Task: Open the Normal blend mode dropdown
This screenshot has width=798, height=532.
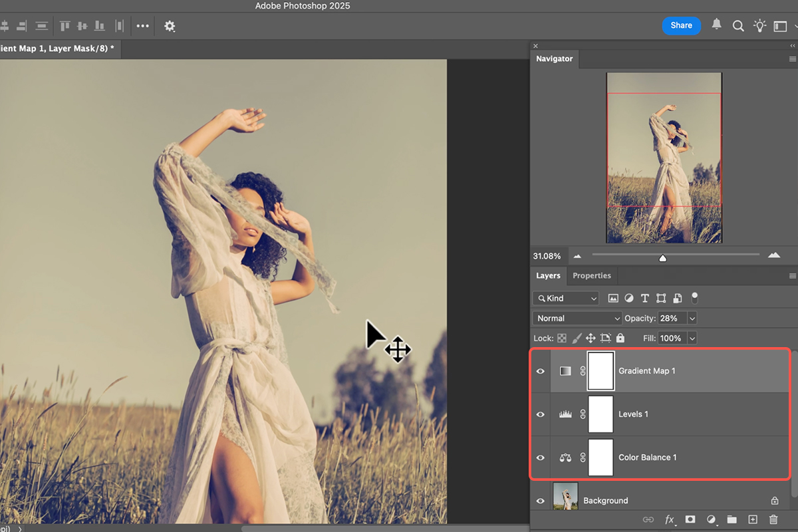Action: click(x=577, y=319)
